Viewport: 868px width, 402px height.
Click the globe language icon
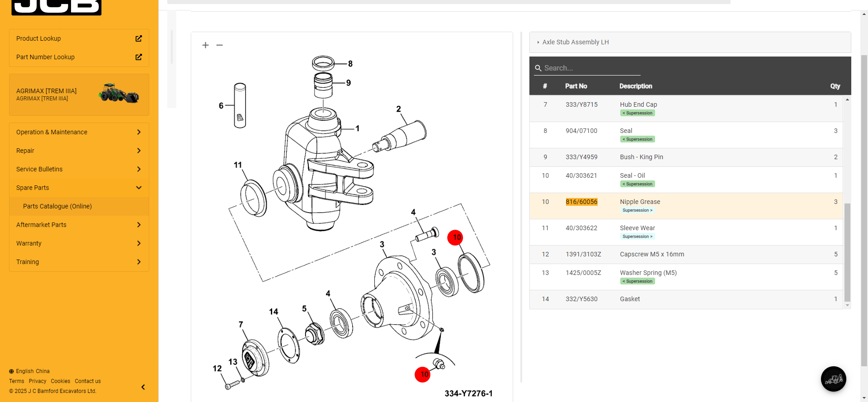pyautogui.click(x=11, y=371)
